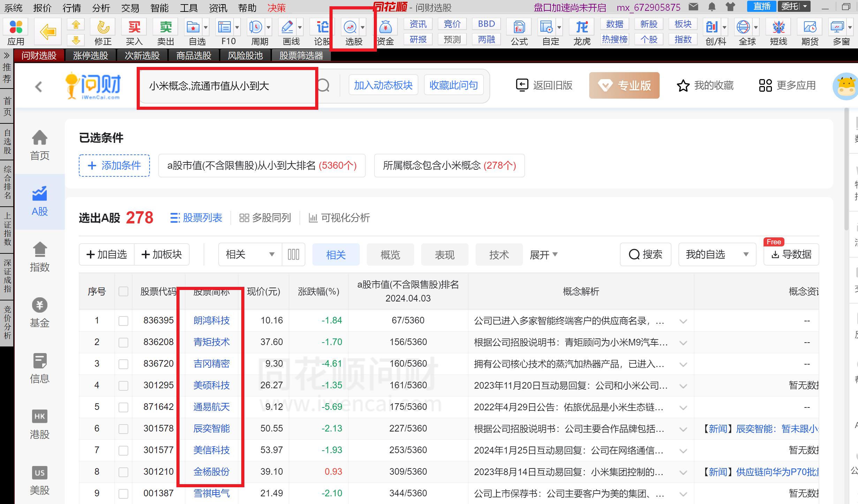Check the select-all checkbox in table header
Viewport: 858px width, 504px height.
point(123,291)
